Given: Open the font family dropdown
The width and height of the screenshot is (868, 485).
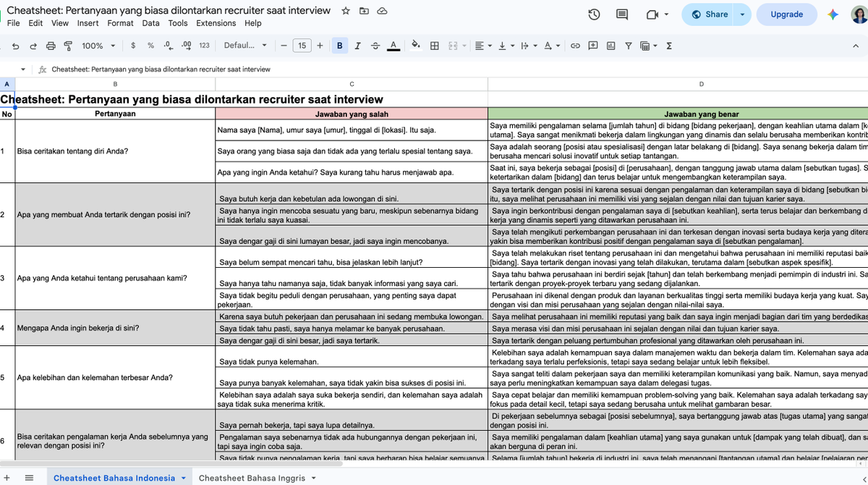Looking at the screenshot, I should pos(245,46).
